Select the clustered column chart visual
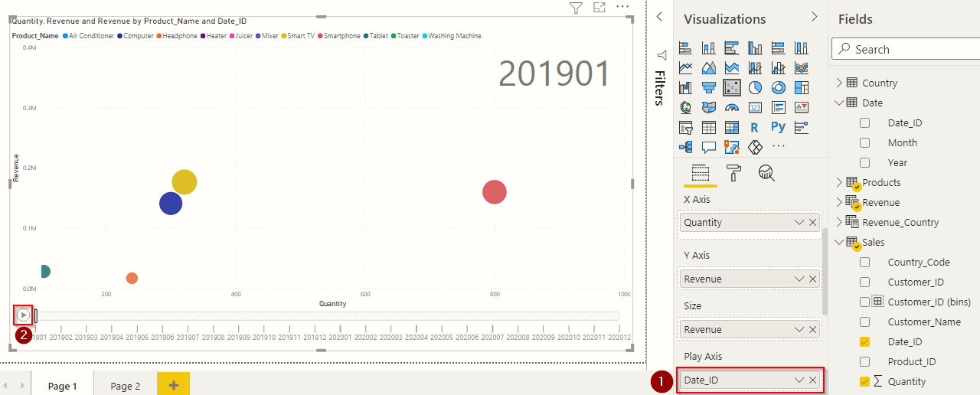The width and height of the screenshot is (980, 395). point(755,48)
